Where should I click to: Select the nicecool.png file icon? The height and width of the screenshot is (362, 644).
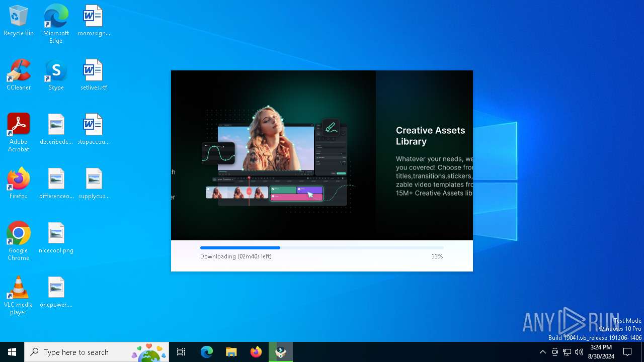pos(56,238)
